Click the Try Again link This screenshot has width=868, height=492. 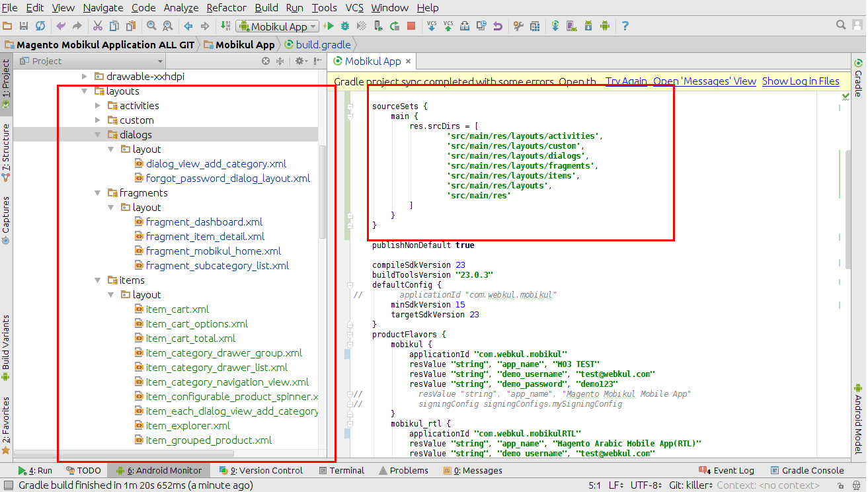pos(626,81)
